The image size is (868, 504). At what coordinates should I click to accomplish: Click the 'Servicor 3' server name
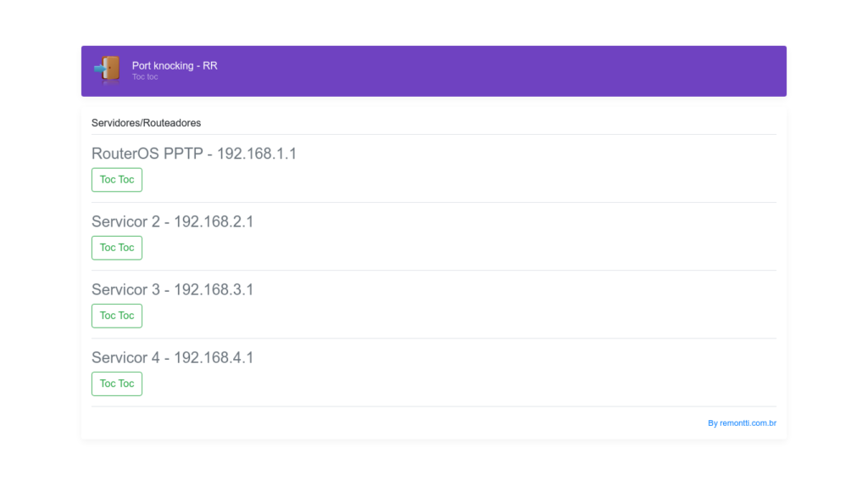pyautogui.click(x=125, y=289)
